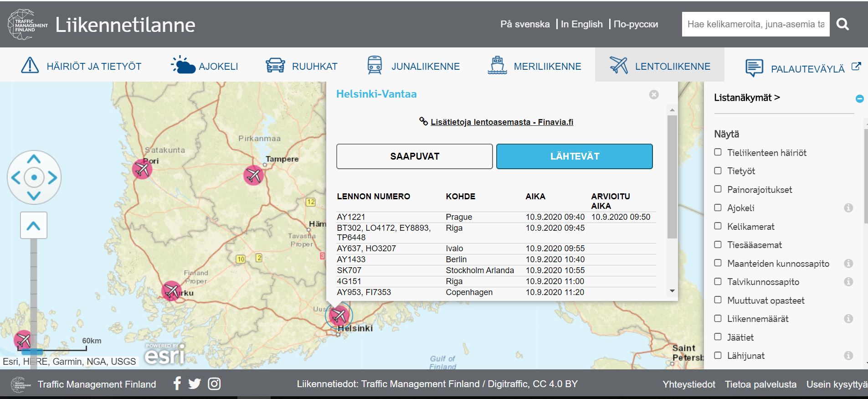The width and height of the screenshot is (868, 399).
Task: Enable the Tietyöt checkbox
Action: point(718,171)
